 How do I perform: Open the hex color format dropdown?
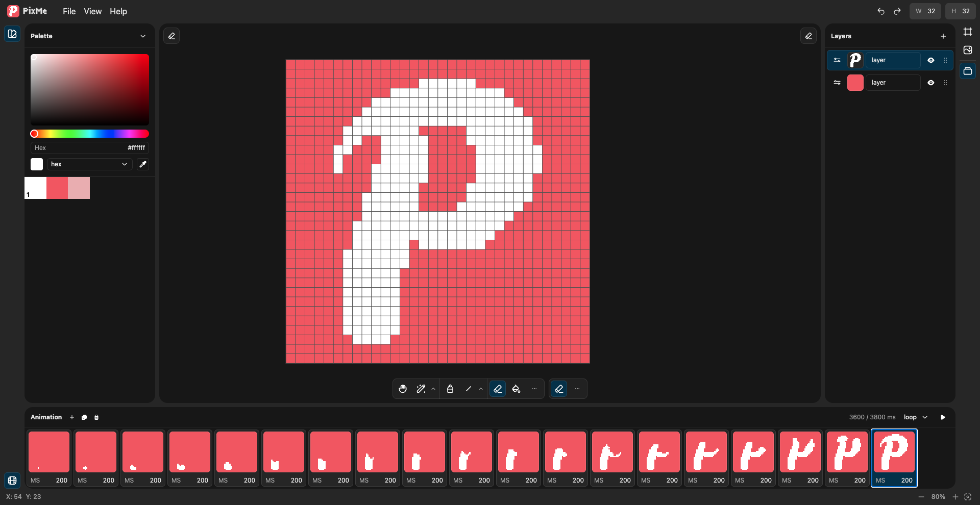[x=90, y=164]
